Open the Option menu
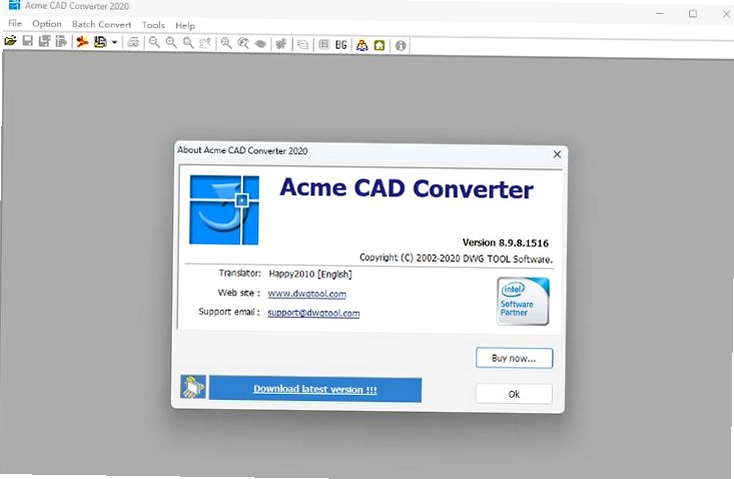This screenshot has height=479, width=734. coord(47,23)
